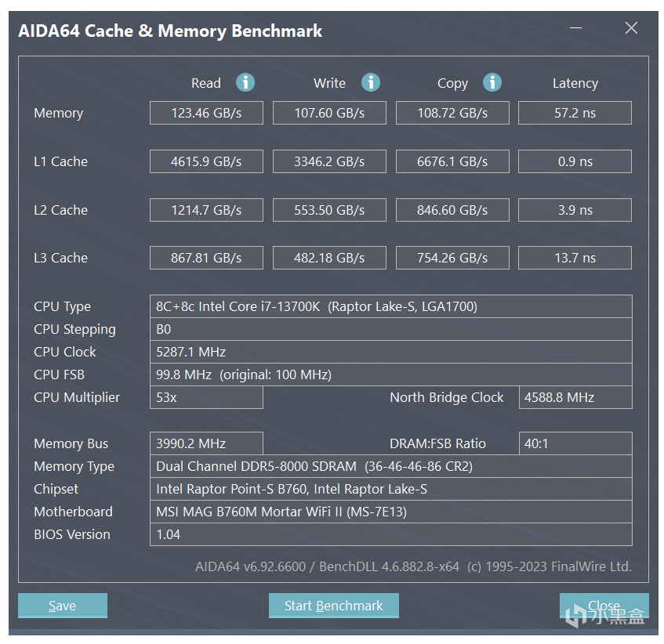Select the Memory copy value 108.72 GB/s

452,113
